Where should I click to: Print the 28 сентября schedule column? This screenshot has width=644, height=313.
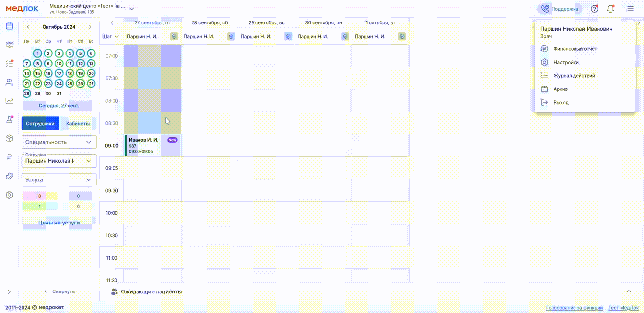point(231,36)
